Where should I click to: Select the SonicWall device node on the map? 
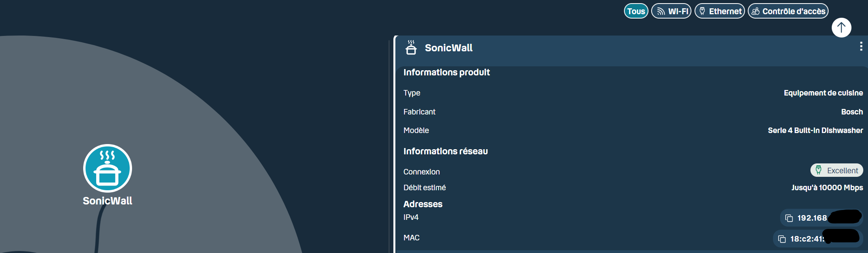coord(108,168)
